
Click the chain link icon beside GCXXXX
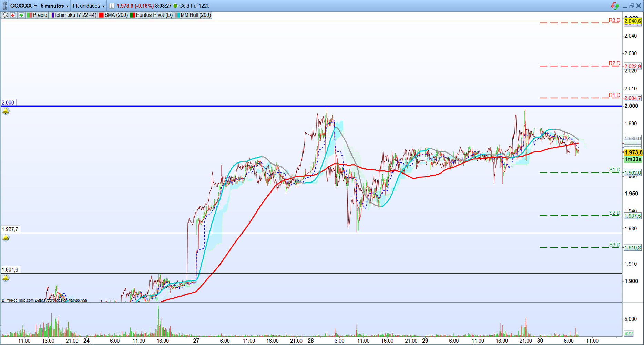(x=4, y=6)
